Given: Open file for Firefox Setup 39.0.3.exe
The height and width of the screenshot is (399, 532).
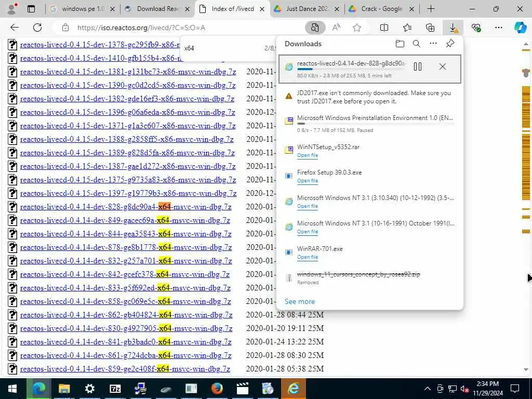Looking at the screenshot, I should click(x=308, y=181).
